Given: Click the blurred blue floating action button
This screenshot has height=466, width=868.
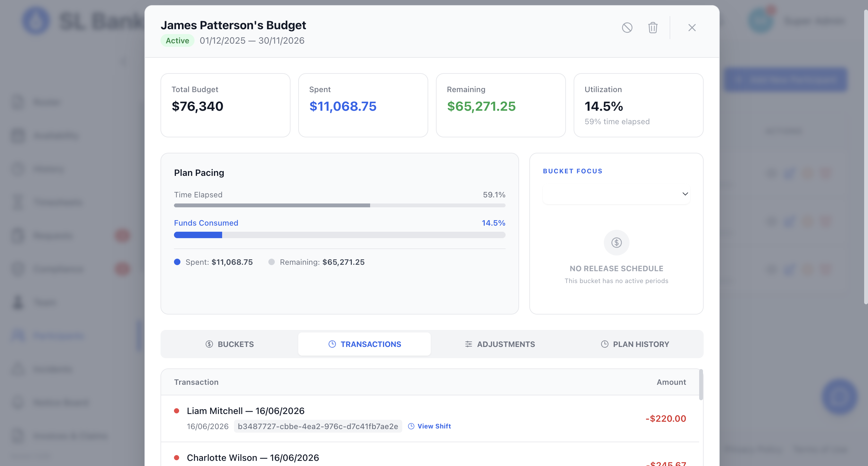Looking at the screenshot, I should (839, 397).
